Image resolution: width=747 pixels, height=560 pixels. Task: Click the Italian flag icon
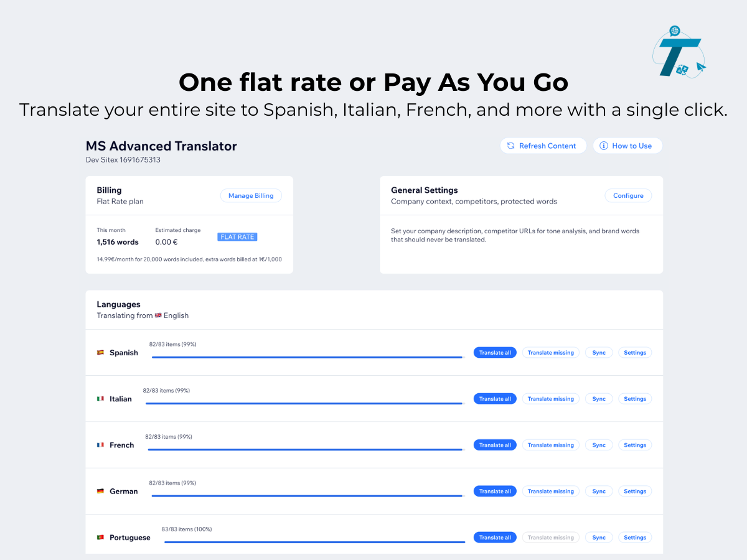tap(100, 399)
